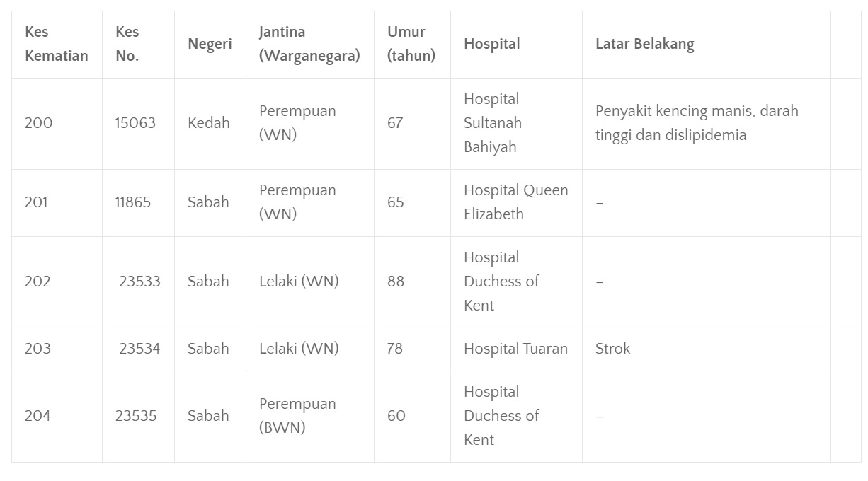
Task: Select case number 23533 cell
Action: click(x=138, y=282)
